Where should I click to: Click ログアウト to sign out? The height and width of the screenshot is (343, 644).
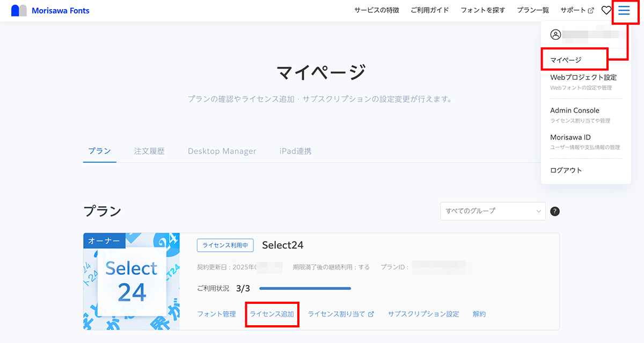pyautogui.click(x=566, y=170)
